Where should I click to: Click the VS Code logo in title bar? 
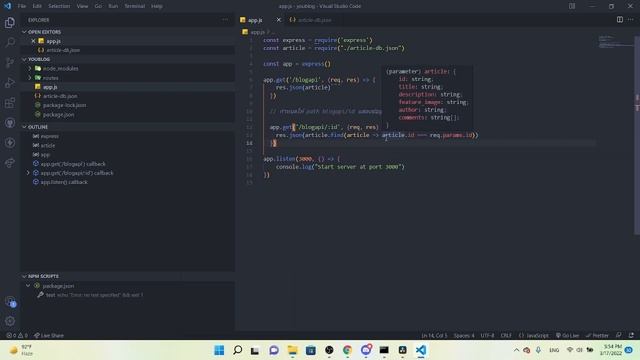pyautogui.click(x=7, y=6)
